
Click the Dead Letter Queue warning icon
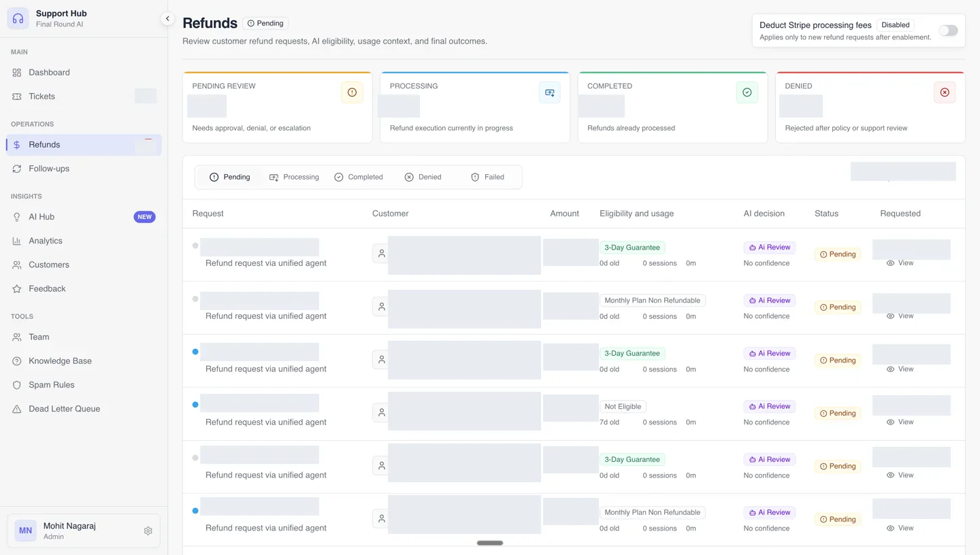pos(17,409)
